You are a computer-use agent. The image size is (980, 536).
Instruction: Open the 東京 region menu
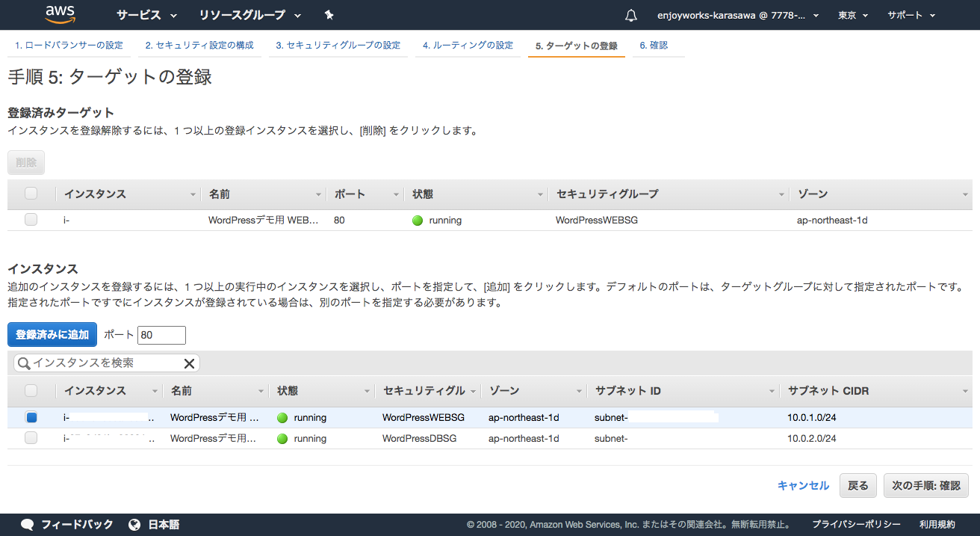click(852, 15)
